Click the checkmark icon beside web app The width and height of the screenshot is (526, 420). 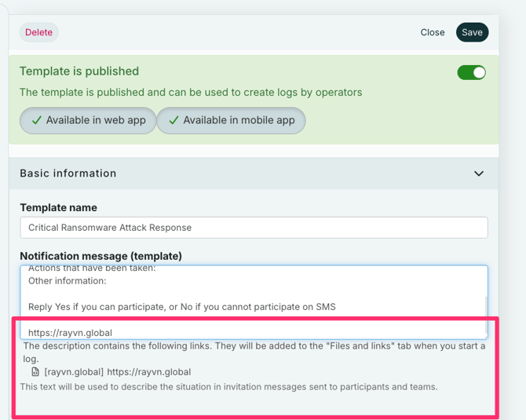point(36,121)
